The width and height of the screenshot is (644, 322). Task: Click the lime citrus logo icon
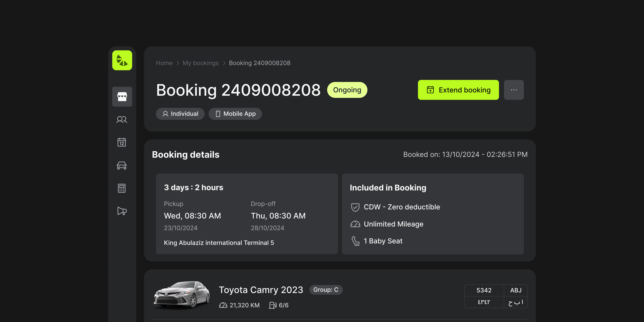[122, 60]
